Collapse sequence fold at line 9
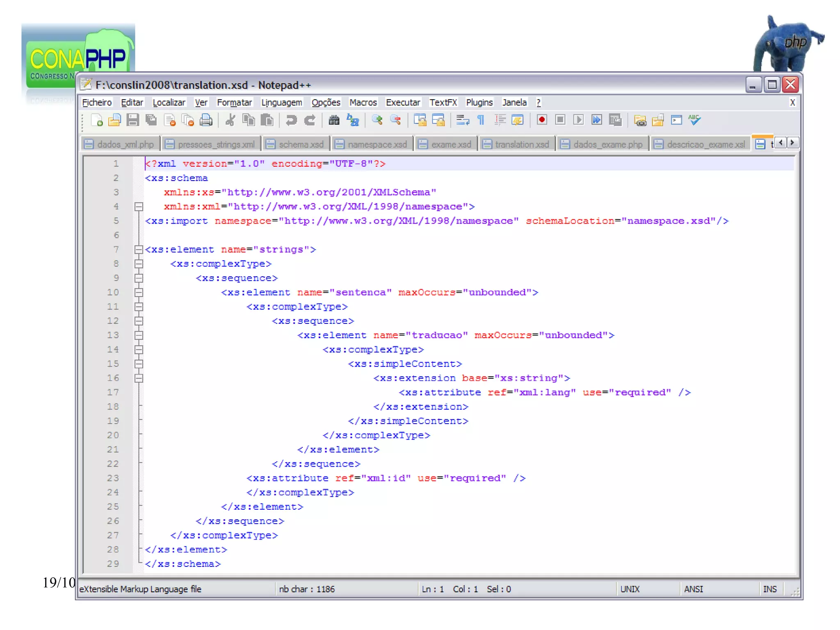This screenshot has width=840, height=630. (x=139, y=278)
